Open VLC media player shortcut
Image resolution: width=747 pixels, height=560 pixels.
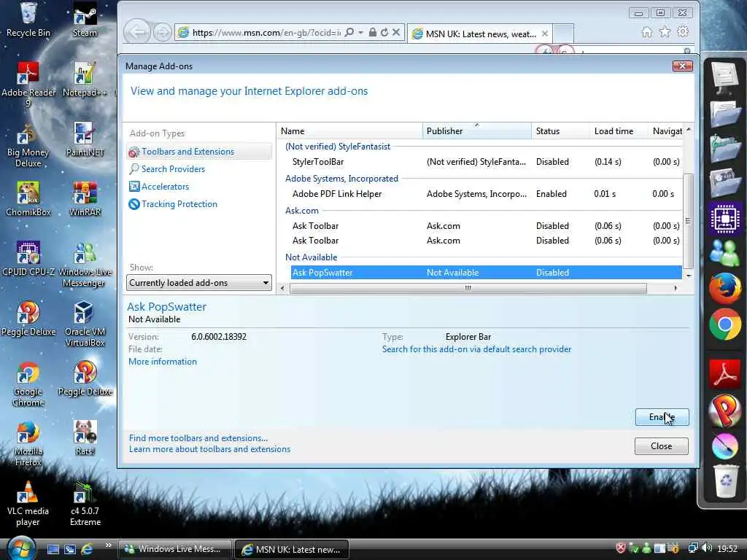point(28,504)
